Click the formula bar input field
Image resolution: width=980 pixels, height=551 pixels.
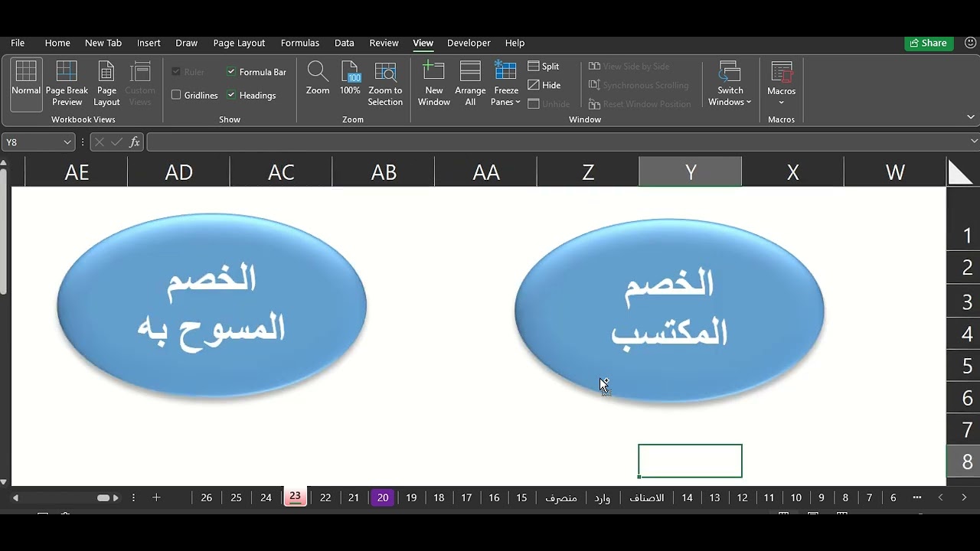pyautogui.click(x=557, y=142)
